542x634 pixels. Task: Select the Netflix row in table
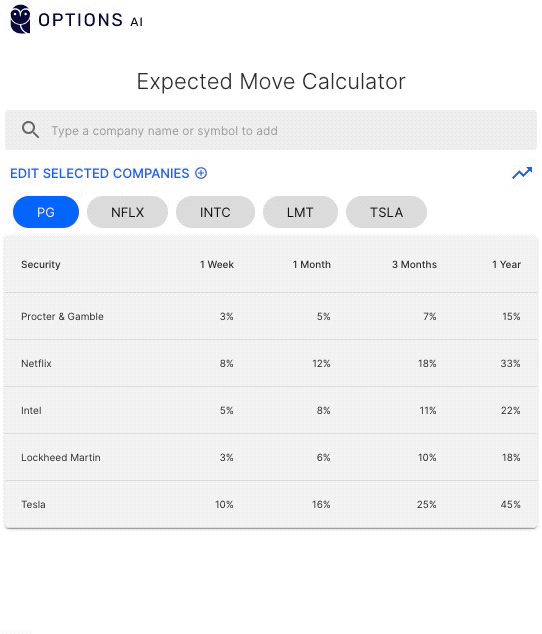click(271, 363)
